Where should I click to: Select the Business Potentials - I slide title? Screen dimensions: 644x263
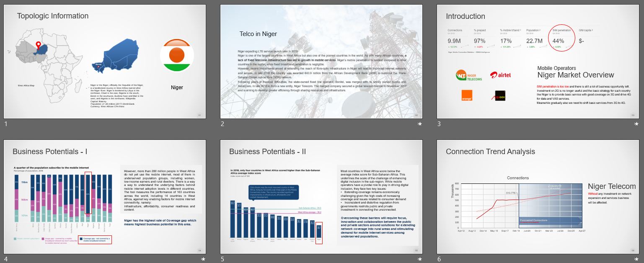point(49,152)
